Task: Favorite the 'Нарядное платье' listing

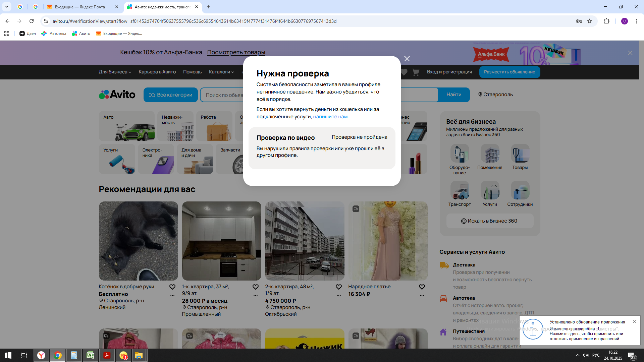Action: [422, 287]
